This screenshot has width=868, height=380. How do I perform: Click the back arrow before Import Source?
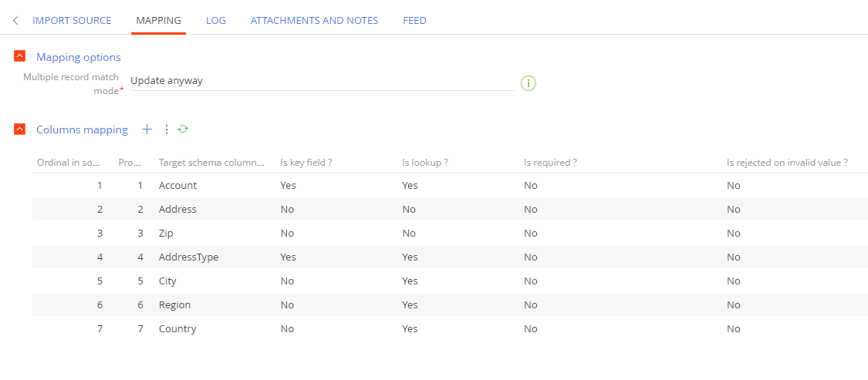coord(15,21)
